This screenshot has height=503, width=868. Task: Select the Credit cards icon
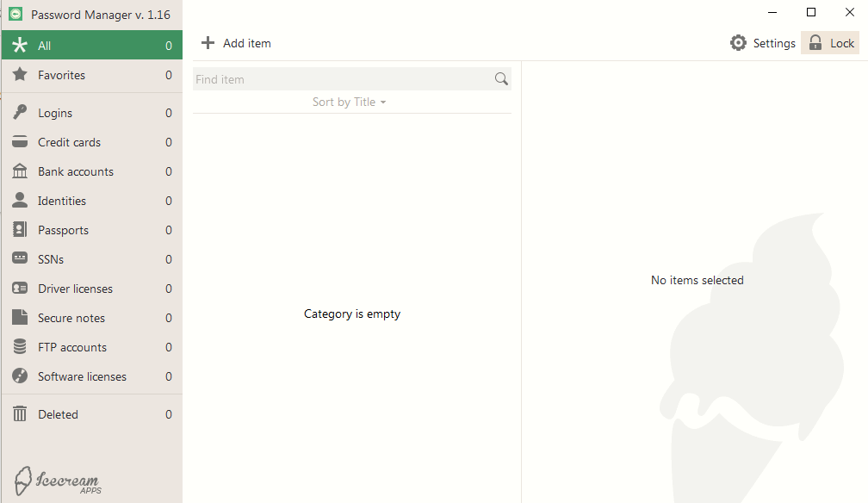tap(20, 142)
